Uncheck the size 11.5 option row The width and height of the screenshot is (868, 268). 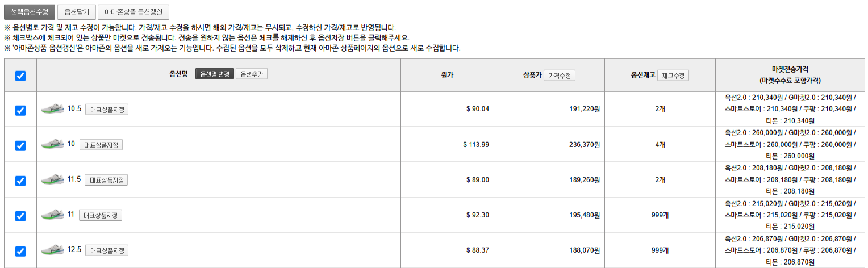pos(20,181)
